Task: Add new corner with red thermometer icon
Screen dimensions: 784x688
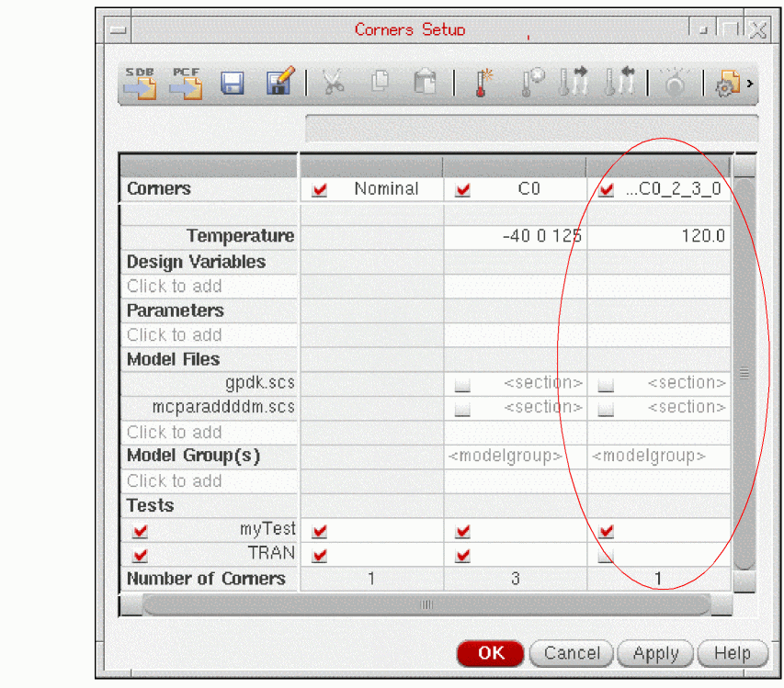Action: pyautogui.click(x=484, y=83)
